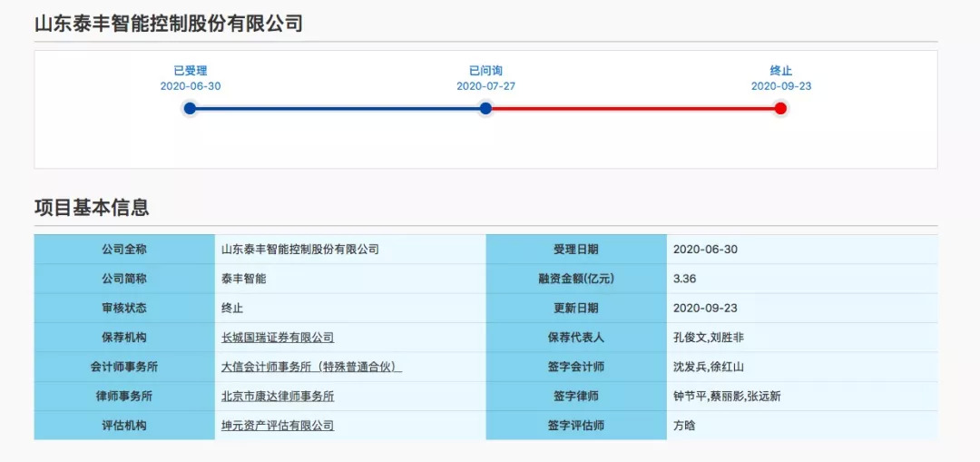Open 大信会计师事务所（特殊普通合伙） link
The height and width of the screenshot is (462, 980).
311,367
